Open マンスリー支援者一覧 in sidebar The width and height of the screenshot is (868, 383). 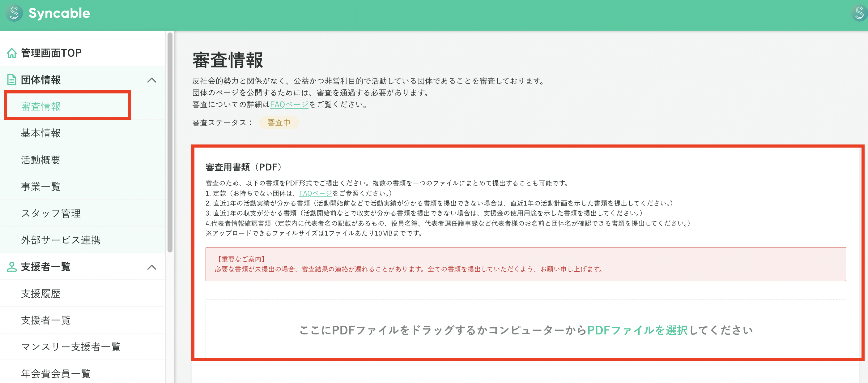[71, 346]
